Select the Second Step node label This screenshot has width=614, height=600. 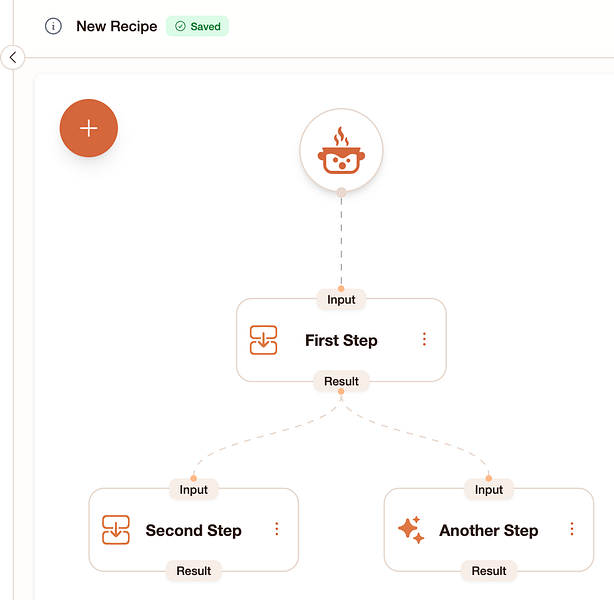(193, 530)
